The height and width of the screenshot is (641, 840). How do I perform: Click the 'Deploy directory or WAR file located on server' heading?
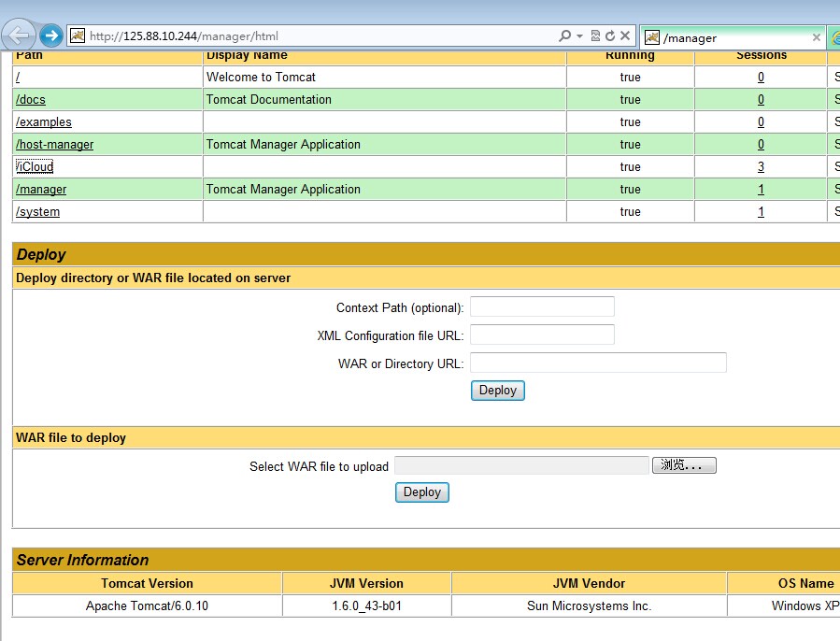[x=153, y=278]
